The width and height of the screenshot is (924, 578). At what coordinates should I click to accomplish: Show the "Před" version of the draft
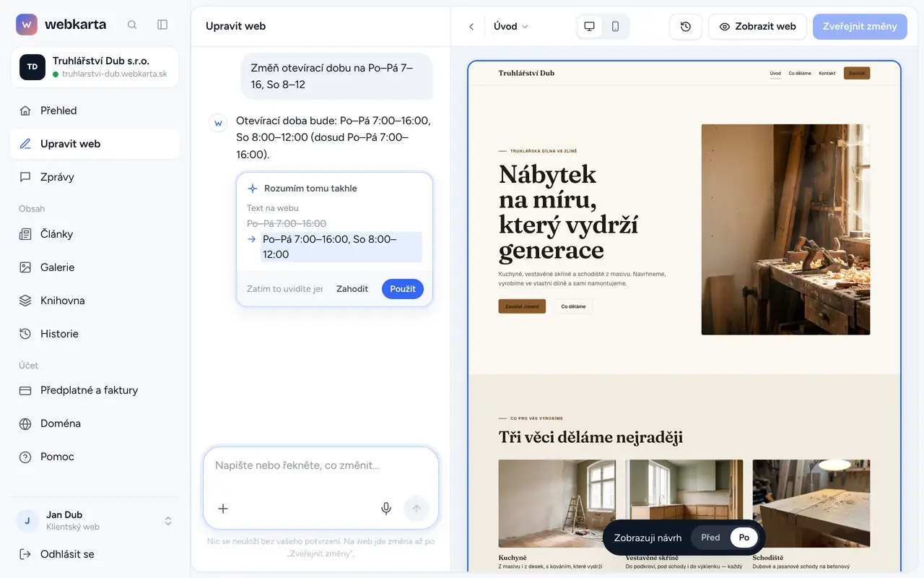pos(710,538)
